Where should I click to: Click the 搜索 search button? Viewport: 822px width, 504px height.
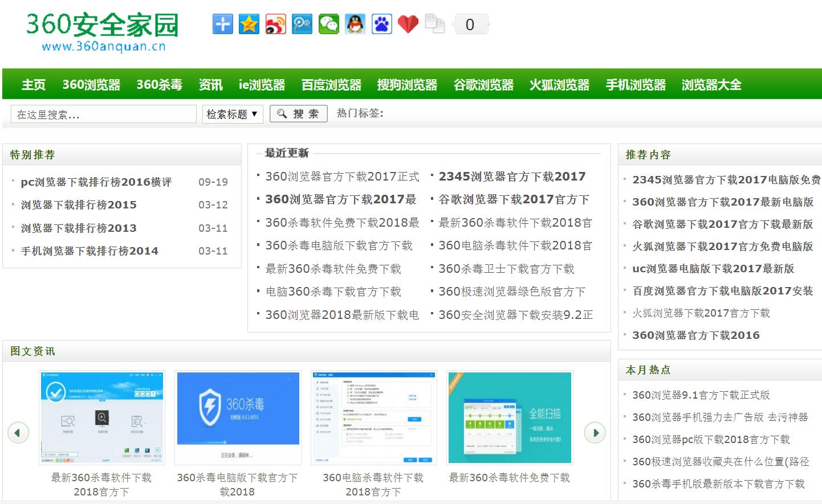click(x=299, y=114)
